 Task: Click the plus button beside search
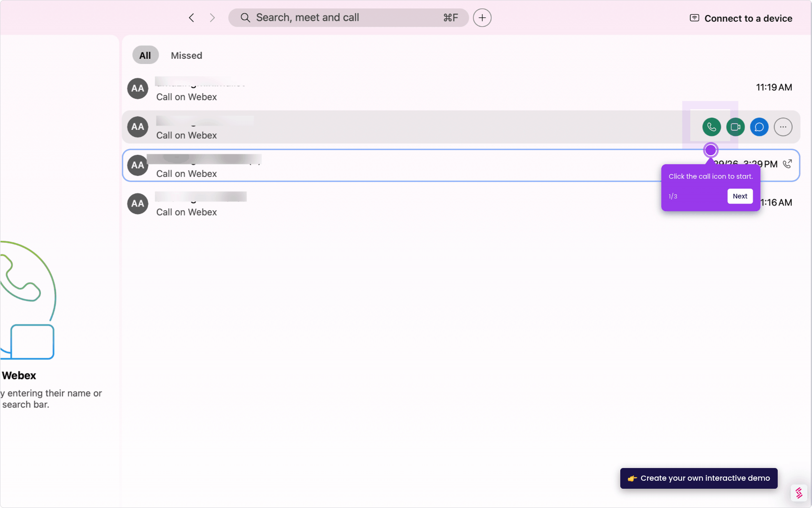[x=482, y=18]
